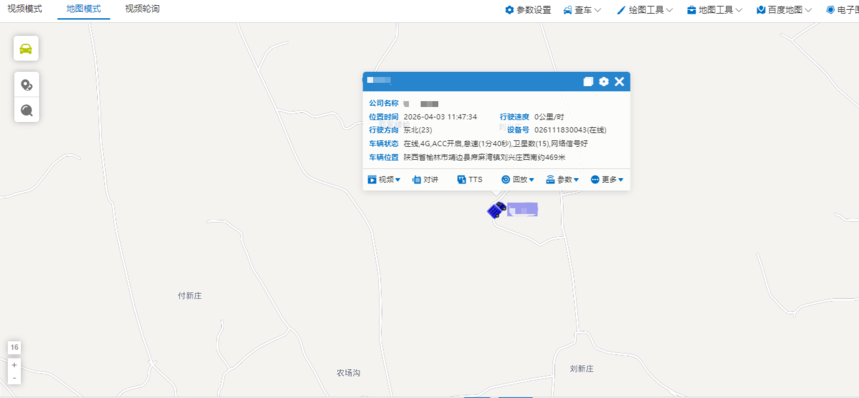Open the 百度地图 map source dropdown

click(784, 10)
